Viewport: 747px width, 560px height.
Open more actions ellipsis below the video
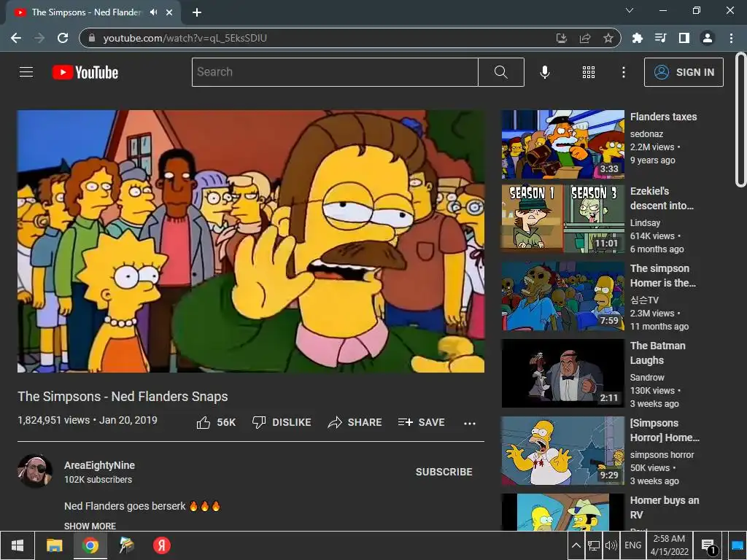pos(469,423)
